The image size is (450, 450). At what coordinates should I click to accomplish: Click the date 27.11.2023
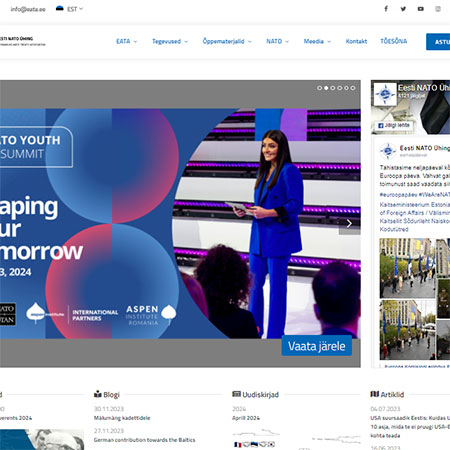[109, 431]
